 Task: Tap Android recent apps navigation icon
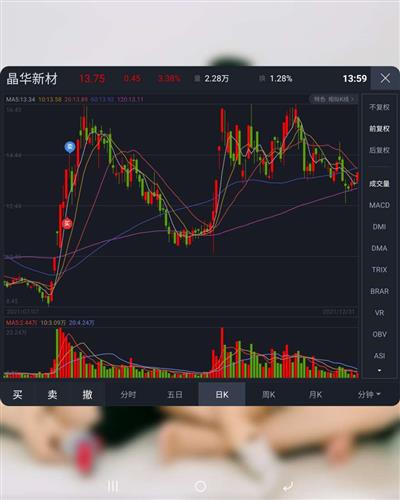point(113,486)
